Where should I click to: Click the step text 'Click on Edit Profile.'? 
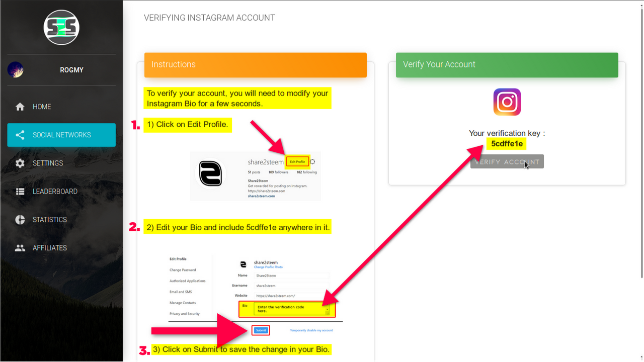point(188,124)
